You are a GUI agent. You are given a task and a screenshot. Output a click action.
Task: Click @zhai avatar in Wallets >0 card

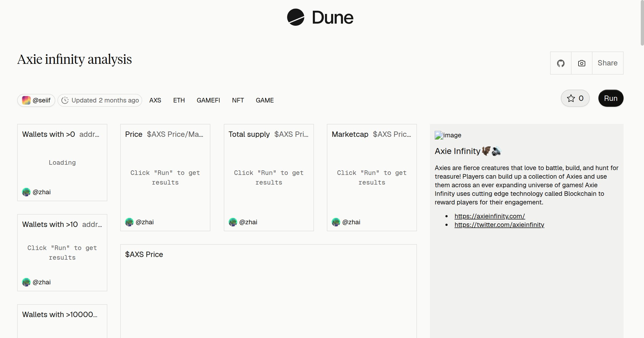click(26, 192)
